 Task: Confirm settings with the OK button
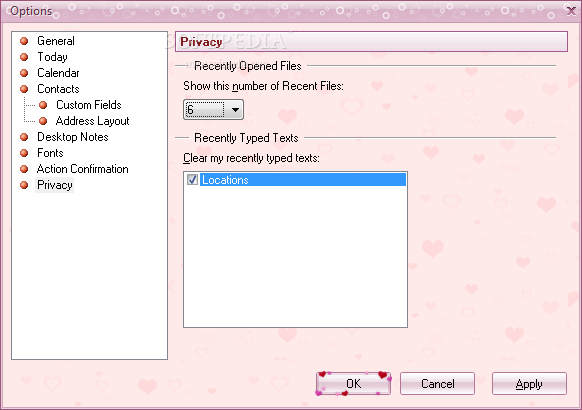pos(353,383)
